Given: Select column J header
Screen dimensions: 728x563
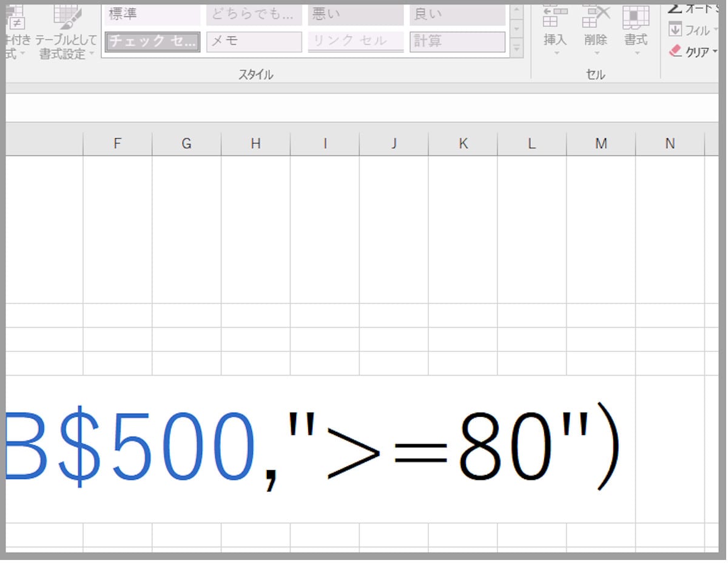Looking at the screenshot, I should pyautogui.click(x=394, y=144).
